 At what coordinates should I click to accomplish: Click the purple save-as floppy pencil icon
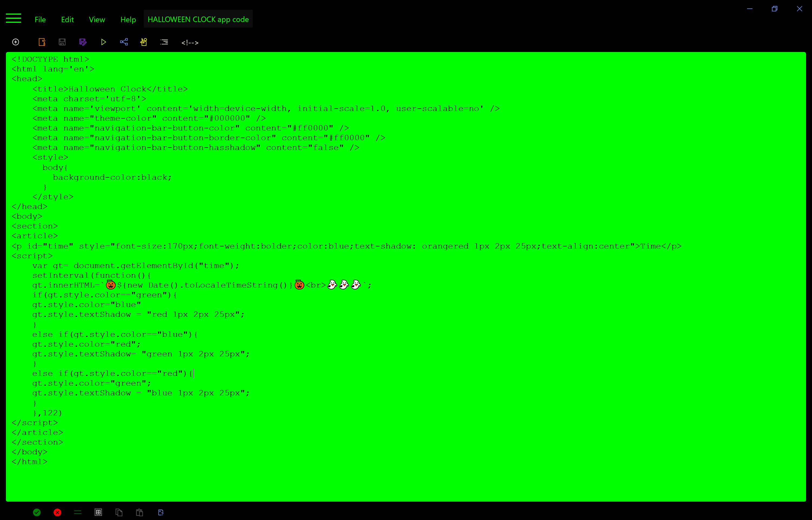pos(83,42)
